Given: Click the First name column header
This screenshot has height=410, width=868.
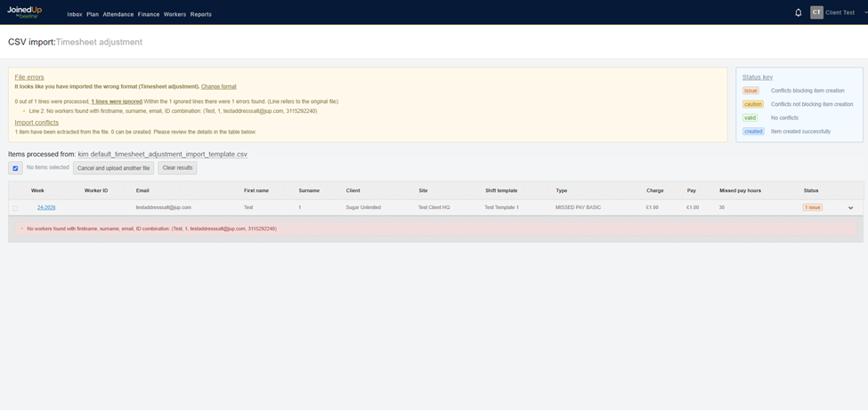Looking at the screenshot, I should tap(256, 191).
